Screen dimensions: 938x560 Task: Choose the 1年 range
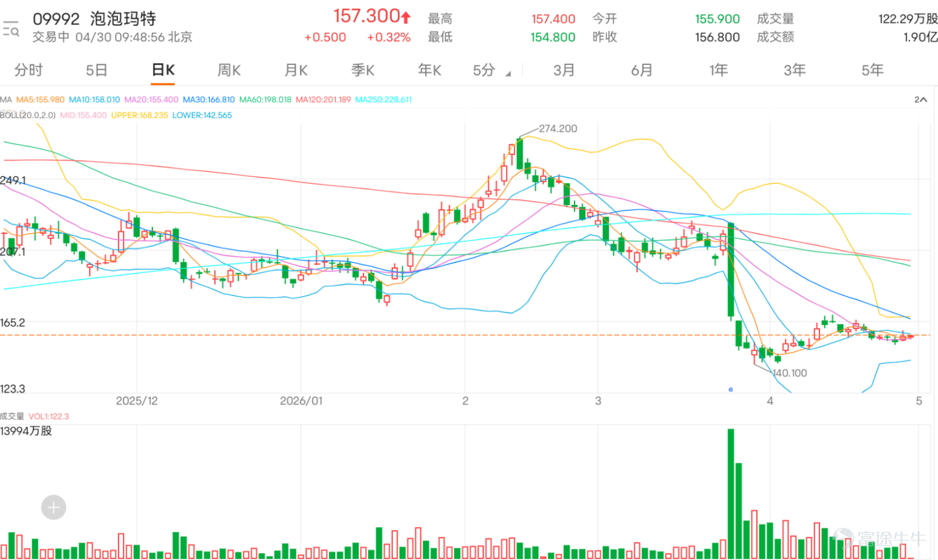719,70
